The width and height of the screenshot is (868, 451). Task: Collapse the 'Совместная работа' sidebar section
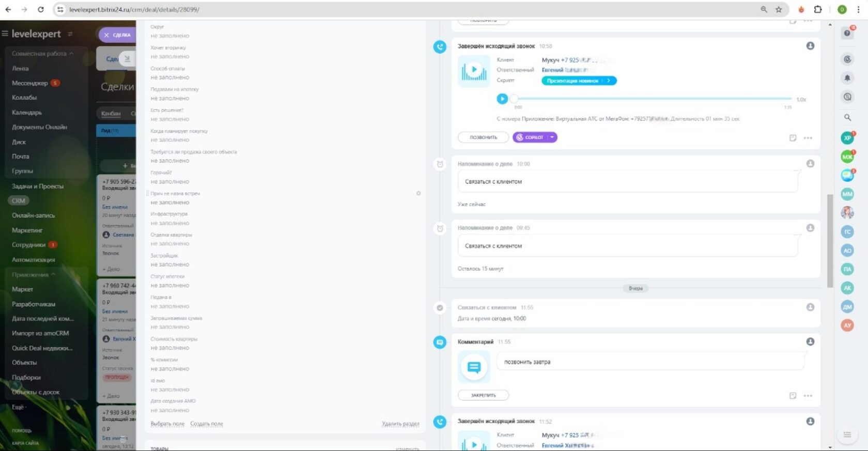[72, 53]
